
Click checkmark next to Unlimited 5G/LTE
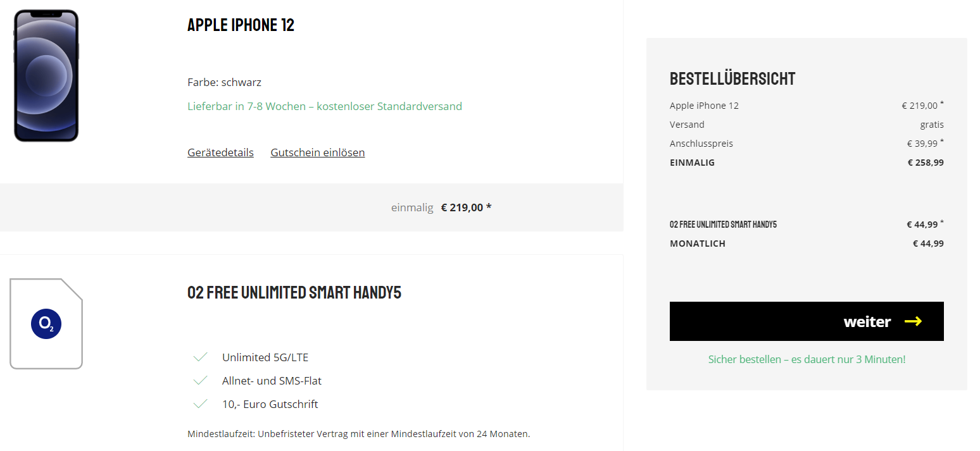(201, 357)
